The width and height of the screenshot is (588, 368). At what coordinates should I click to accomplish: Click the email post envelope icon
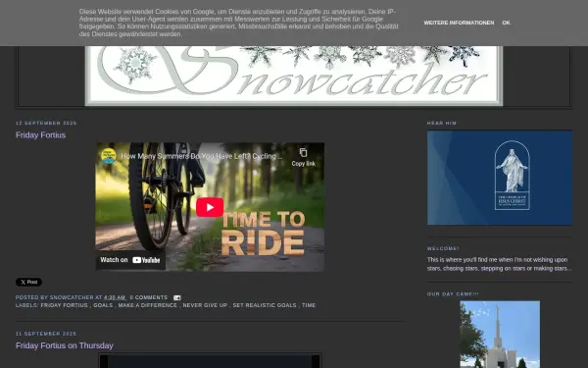click(177, 297)
